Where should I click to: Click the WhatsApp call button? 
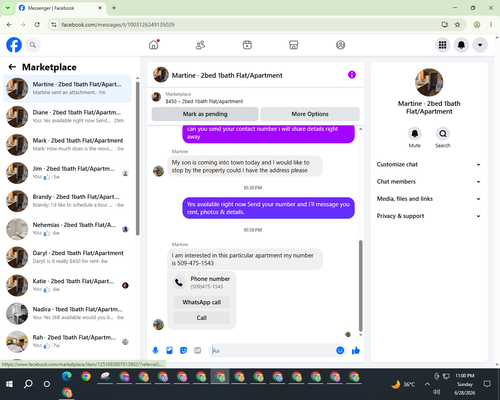point(202,302)
